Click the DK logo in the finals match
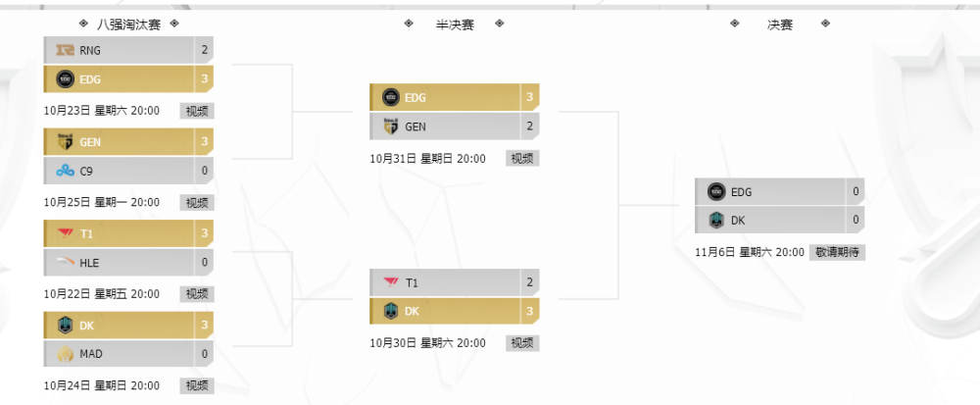Viewport: 980px width, 405px height. tap(716, 220)
